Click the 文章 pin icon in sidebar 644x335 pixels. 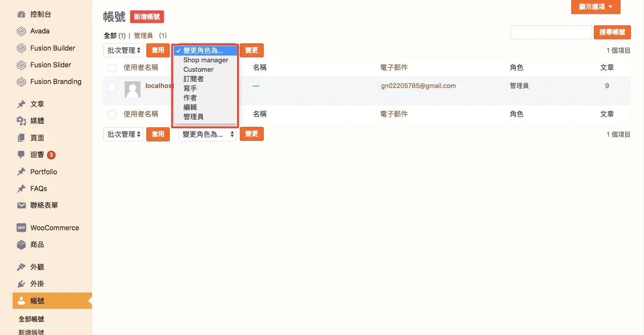[x=21, y=104]
